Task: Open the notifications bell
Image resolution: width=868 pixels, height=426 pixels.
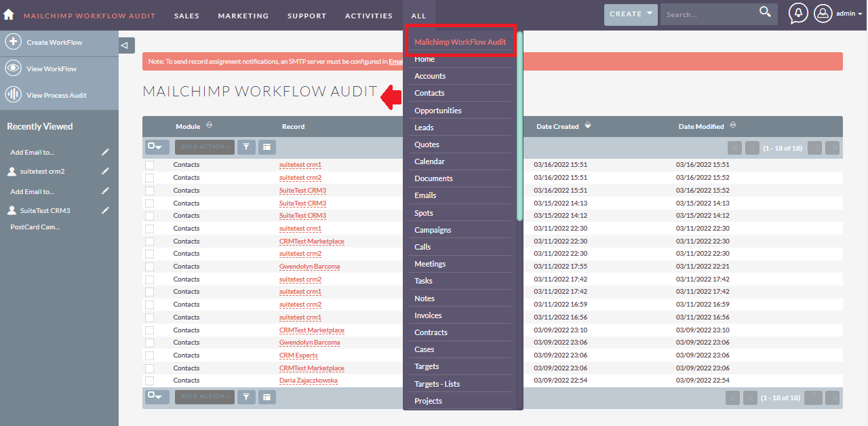Action: click(798, 14)
